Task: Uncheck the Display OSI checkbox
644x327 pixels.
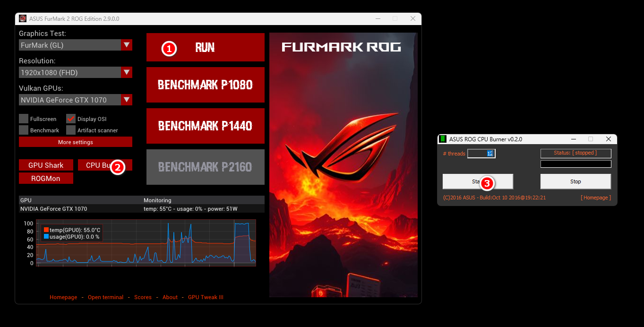Action: 71,119
